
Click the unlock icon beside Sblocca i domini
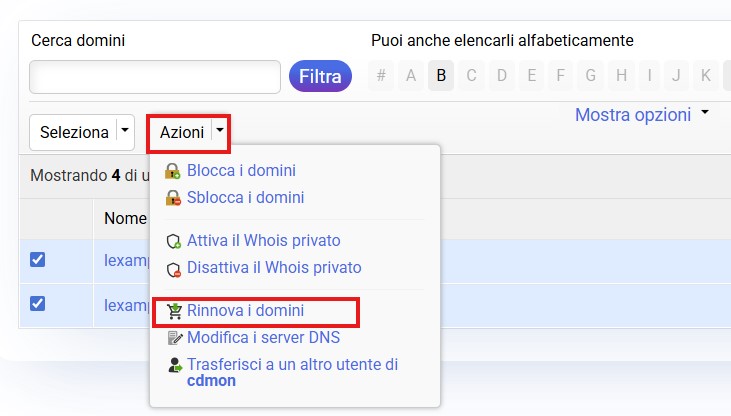pos(173,198)
